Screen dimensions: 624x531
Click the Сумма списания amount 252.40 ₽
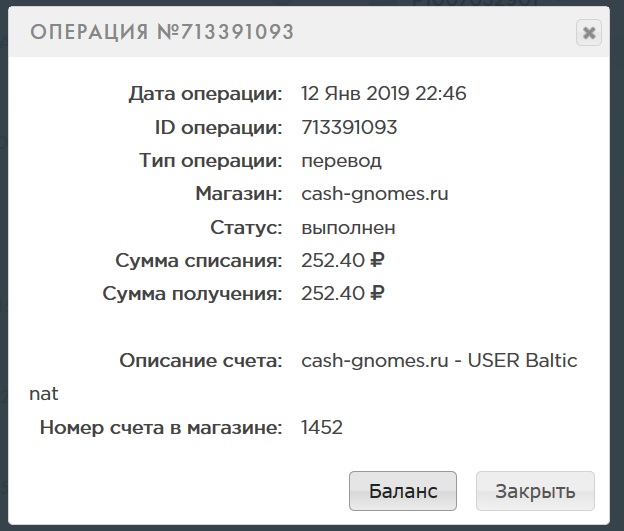343,261
